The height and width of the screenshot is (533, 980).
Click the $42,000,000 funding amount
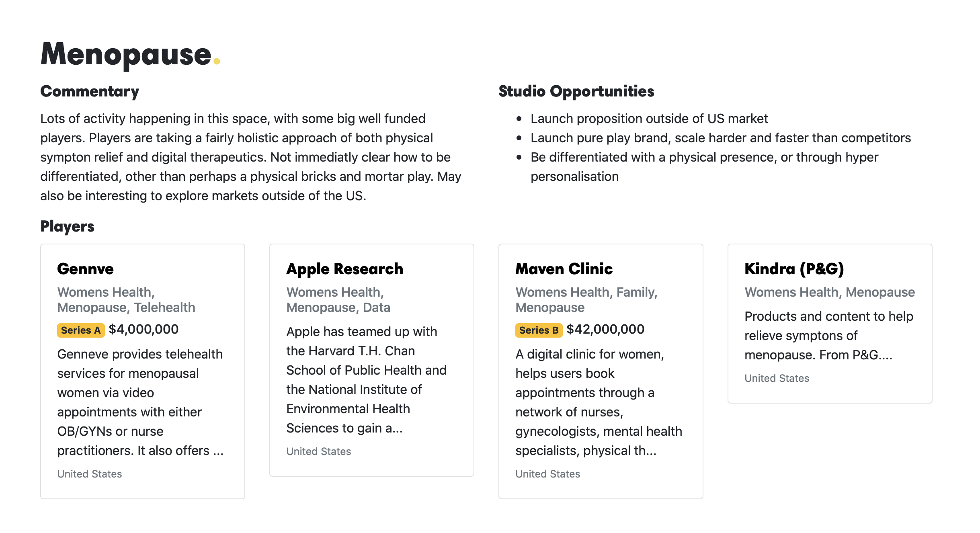point(605,329)
